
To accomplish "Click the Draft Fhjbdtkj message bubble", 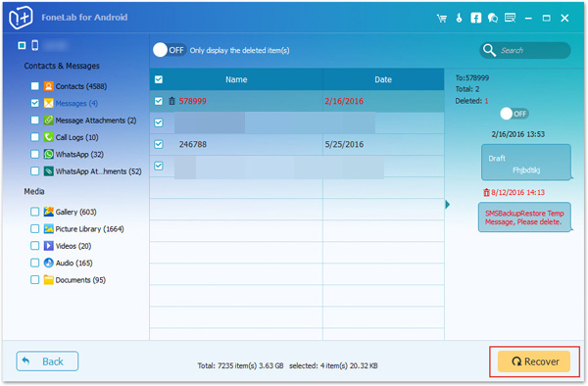I will point(526,163).
